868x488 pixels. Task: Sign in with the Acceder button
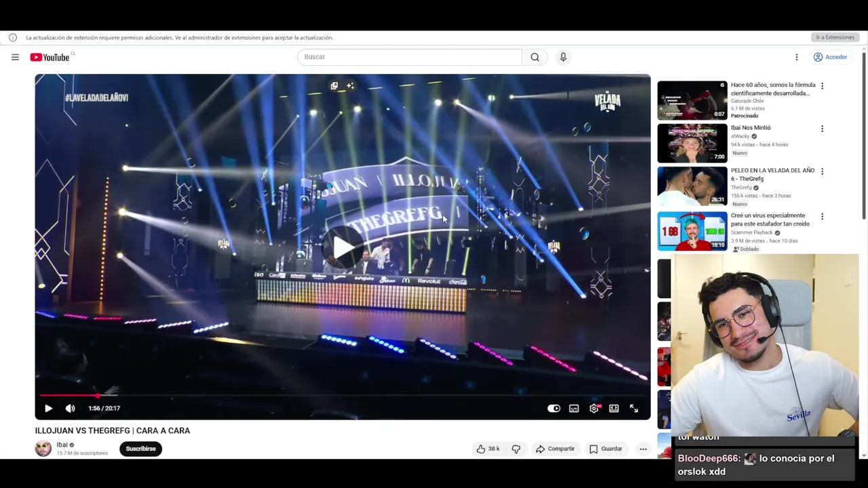point(831,57)
